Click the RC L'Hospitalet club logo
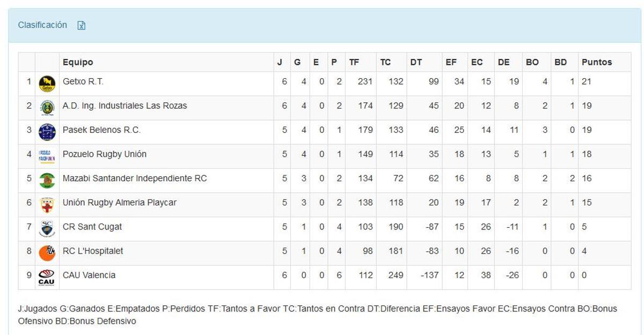Screen dimensions: 644x335 46,250
